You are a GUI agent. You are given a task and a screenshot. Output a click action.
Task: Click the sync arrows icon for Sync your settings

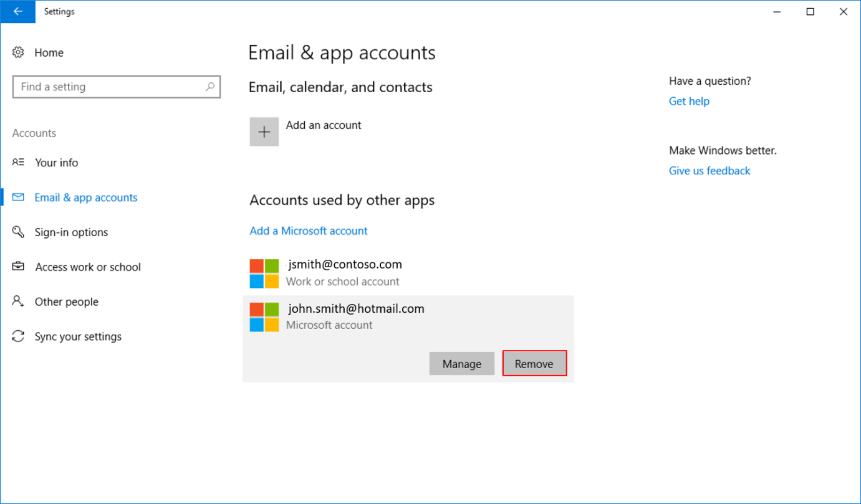pos(18,336)
